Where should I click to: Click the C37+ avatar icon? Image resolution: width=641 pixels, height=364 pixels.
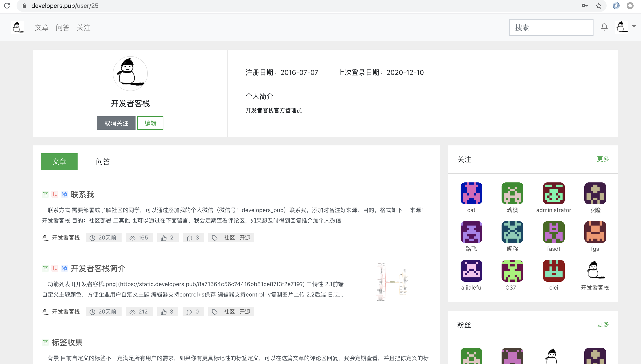512,271
